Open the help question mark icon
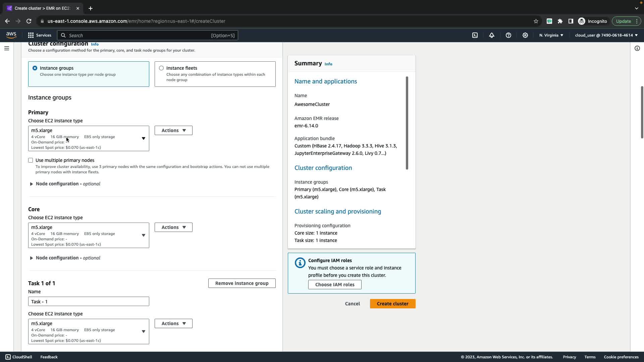 pos(508,35)
